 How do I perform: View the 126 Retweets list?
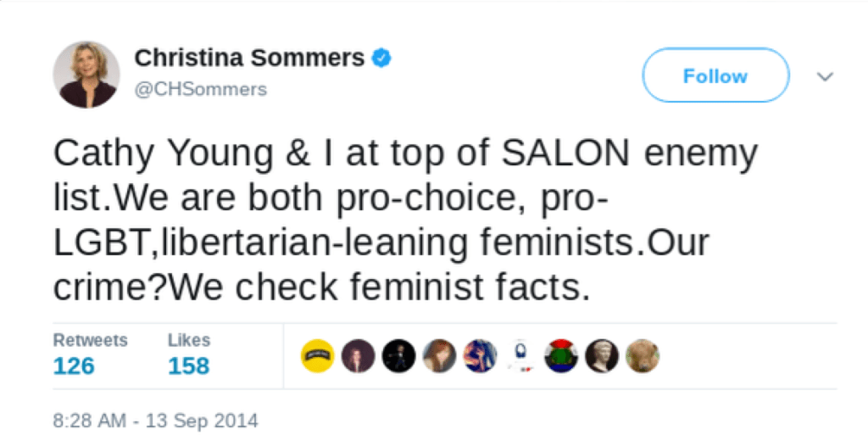point(74,366)
